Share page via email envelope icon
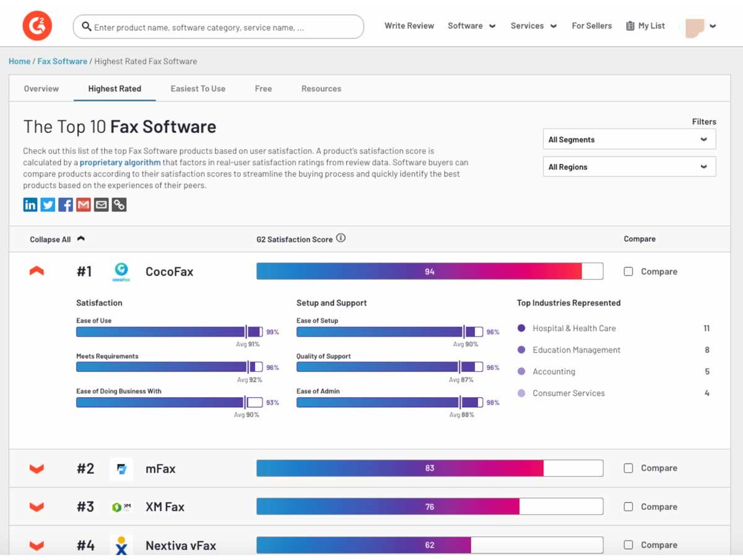The image size is (743, 560). 102,205
